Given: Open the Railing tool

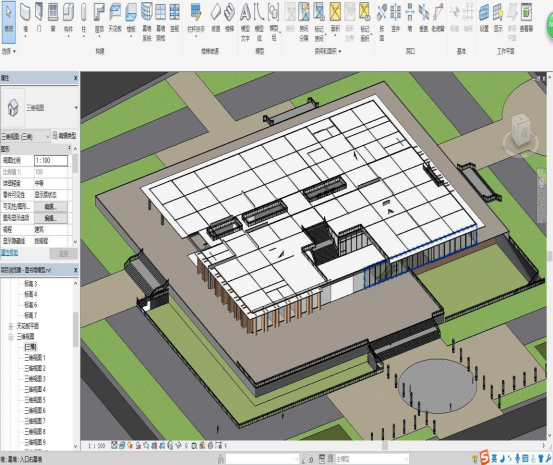Looking at the screenshot, I should coord(196,19).
